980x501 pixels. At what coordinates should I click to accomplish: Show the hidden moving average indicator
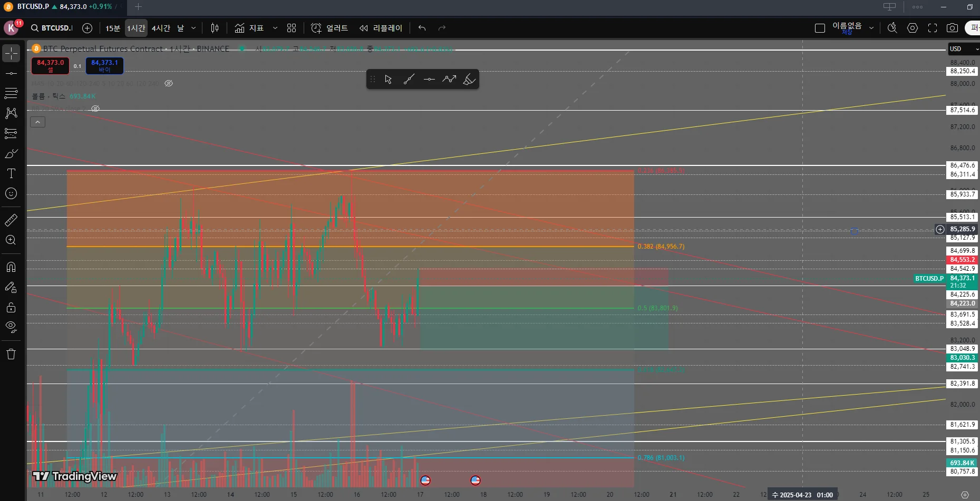[169, 83]
